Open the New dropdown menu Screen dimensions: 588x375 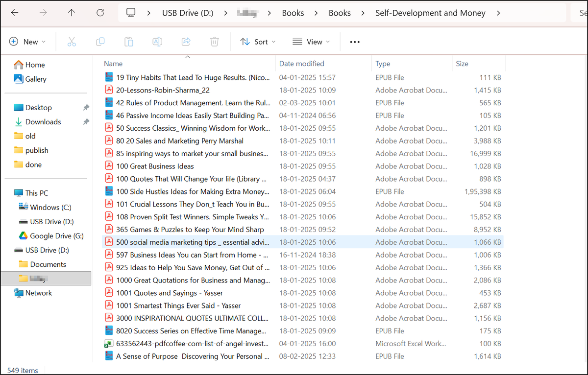[x=27, y=42]
